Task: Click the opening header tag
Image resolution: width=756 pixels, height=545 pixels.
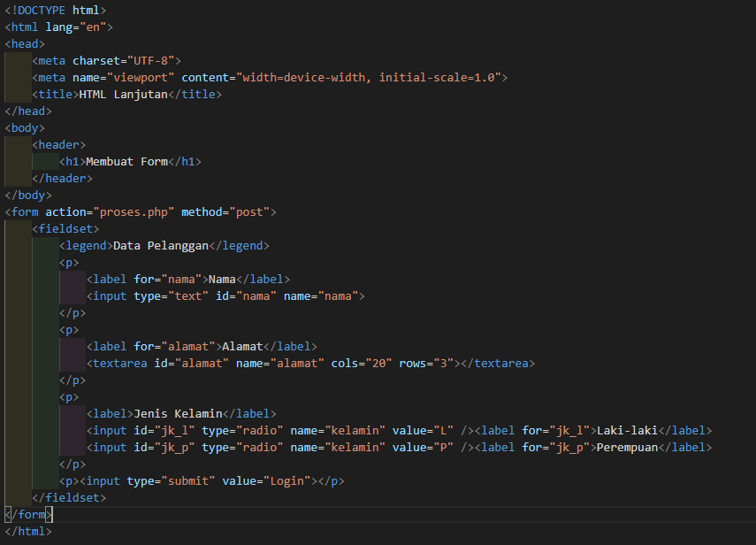Action: (59, 145)
